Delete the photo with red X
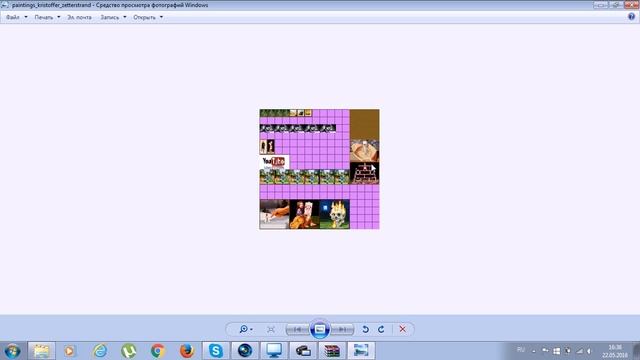This screenshot has width=640, height=360. point(402,329)
